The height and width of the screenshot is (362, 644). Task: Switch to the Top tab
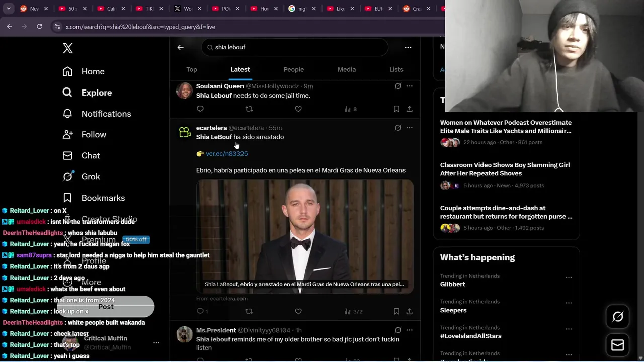click(192, 69)
